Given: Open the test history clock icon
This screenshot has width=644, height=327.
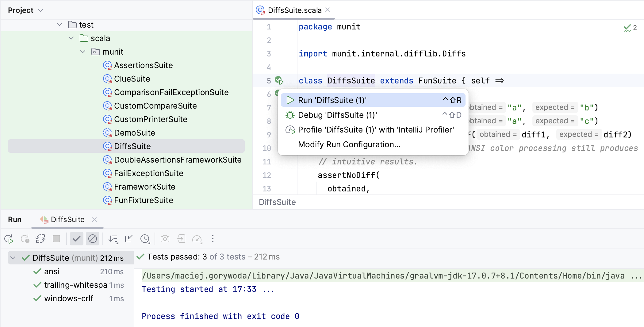Looking at the screenshot, I should 145,239.
